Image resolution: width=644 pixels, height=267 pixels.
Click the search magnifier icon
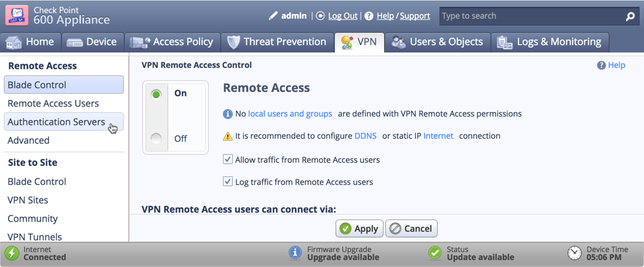tap(630, 17)
